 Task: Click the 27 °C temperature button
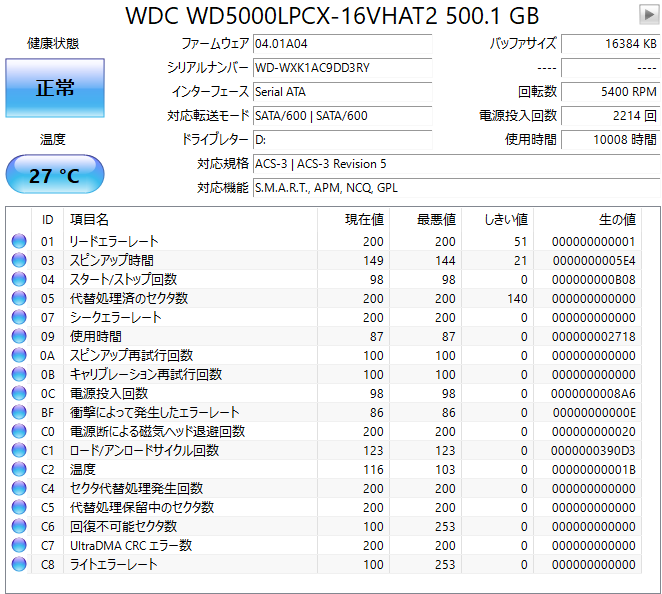(55, 176)
